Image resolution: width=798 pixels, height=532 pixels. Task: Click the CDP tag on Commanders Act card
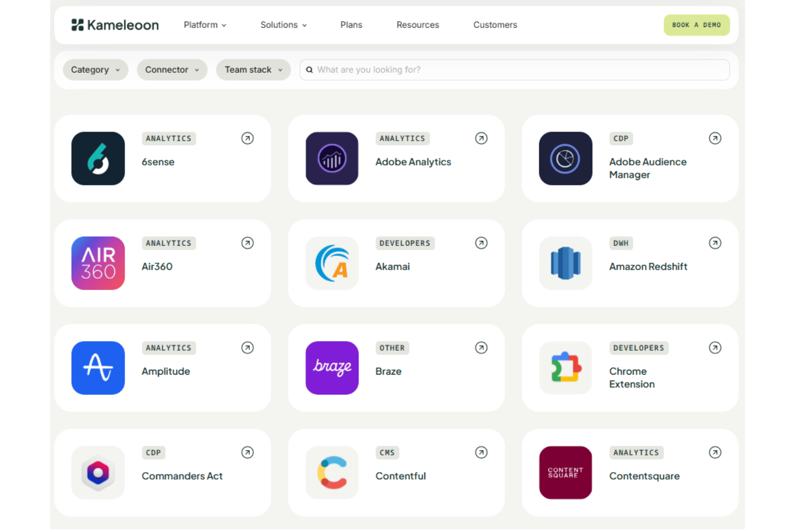tap(154, 452)
